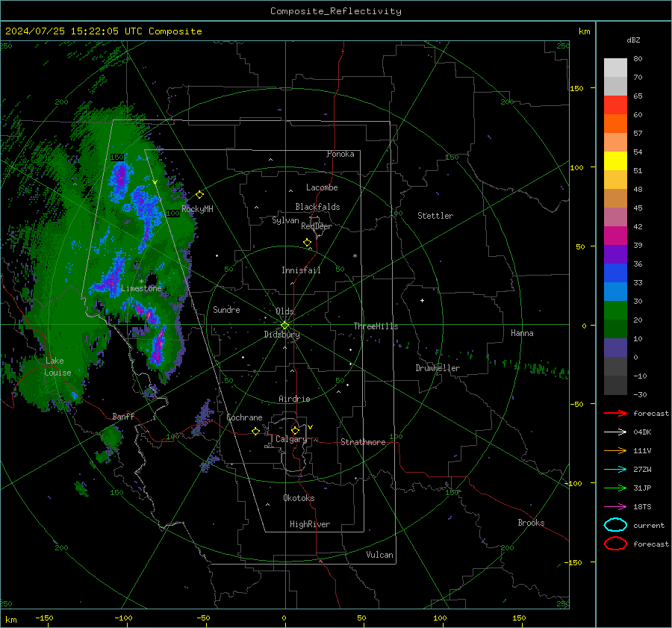Click yellow diamond marker near Cochrane
The height and width of the screenshot is (628, 672).
255,431
